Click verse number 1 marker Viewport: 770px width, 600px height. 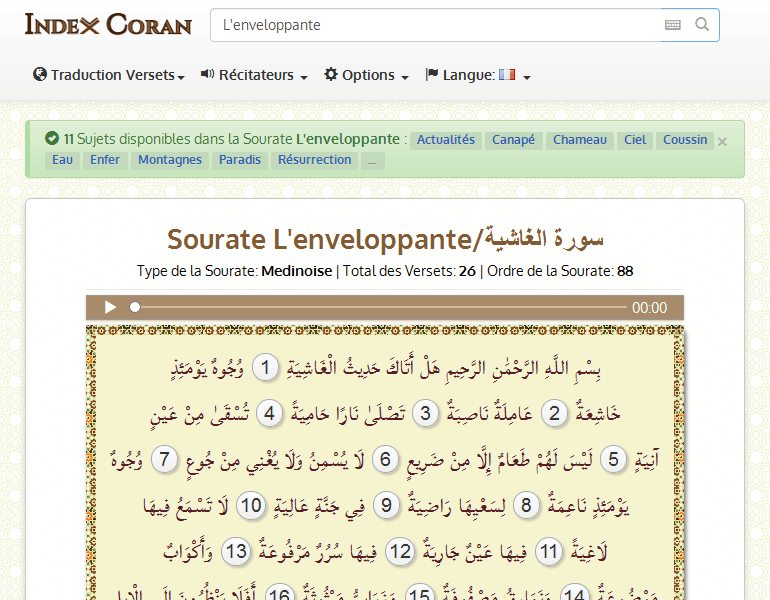pyautogui.click(x=265, y=368)
